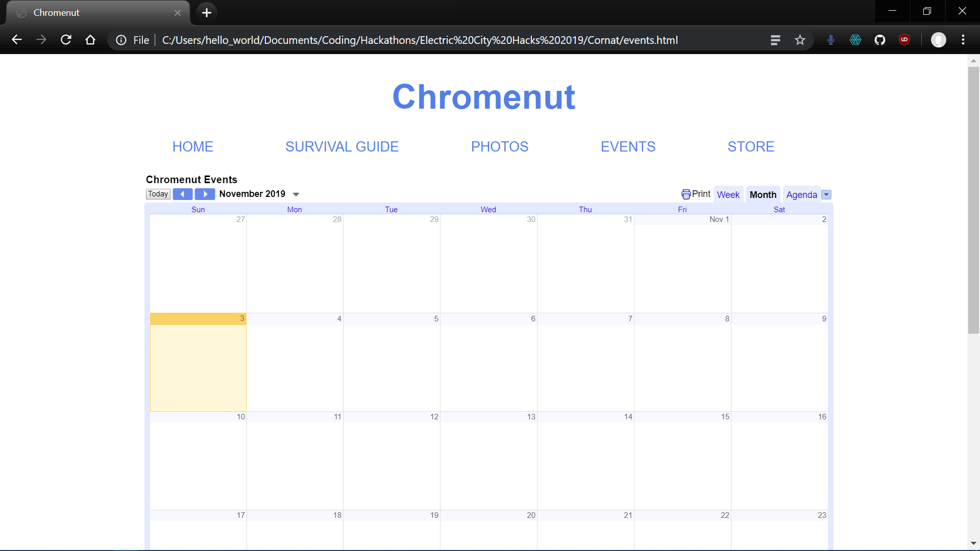Switch calendar to Agenda view
Viewport: 980px width, 551px height.
(801, 194)
